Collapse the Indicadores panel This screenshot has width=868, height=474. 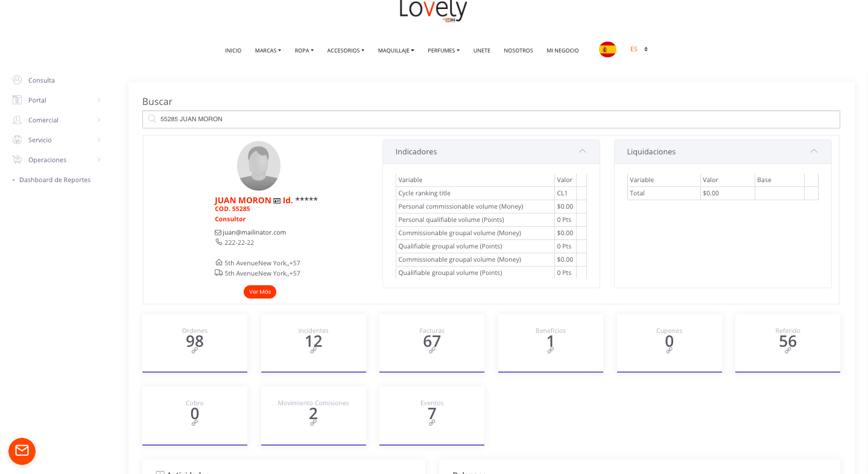[582, 151]
